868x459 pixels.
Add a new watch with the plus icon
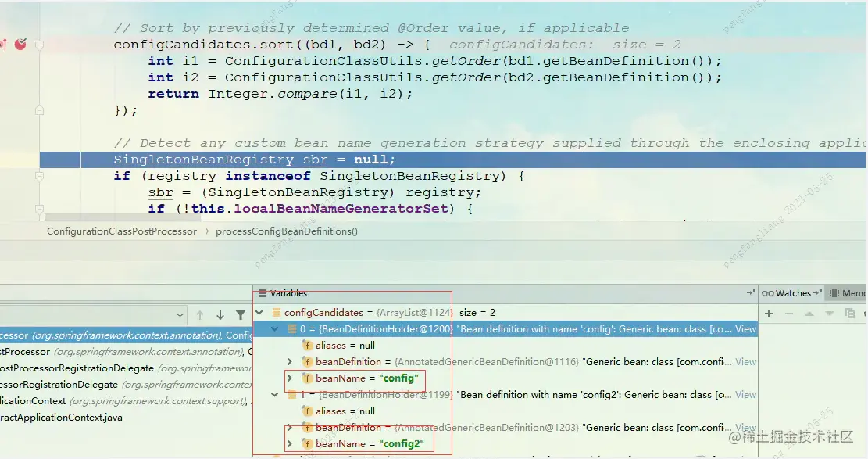[x=769, y=314]
